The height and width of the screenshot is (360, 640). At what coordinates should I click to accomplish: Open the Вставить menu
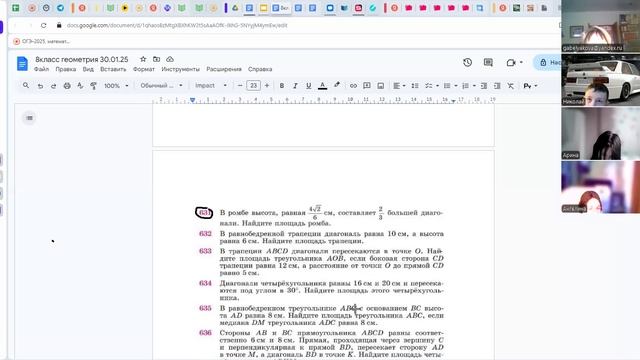pos(113,69)
